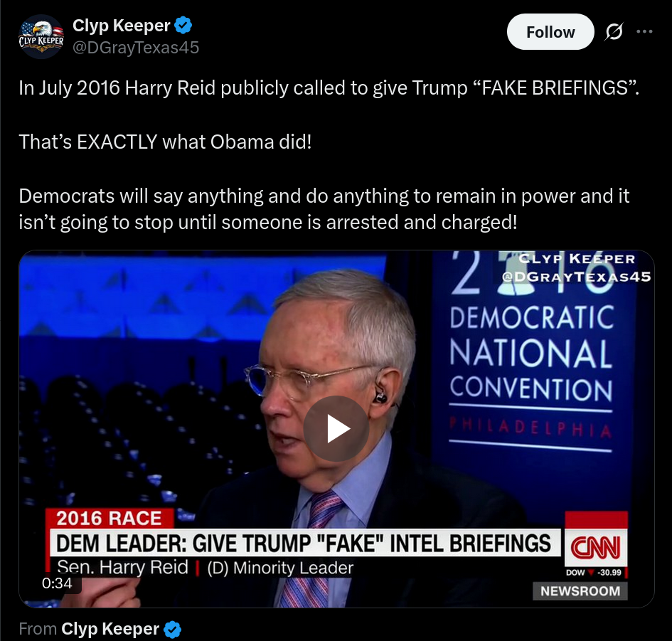Viewport: 672px width, 641px height.
Task: Click the line "That's EXACTLY what Obama did!"
Action: 165,142
